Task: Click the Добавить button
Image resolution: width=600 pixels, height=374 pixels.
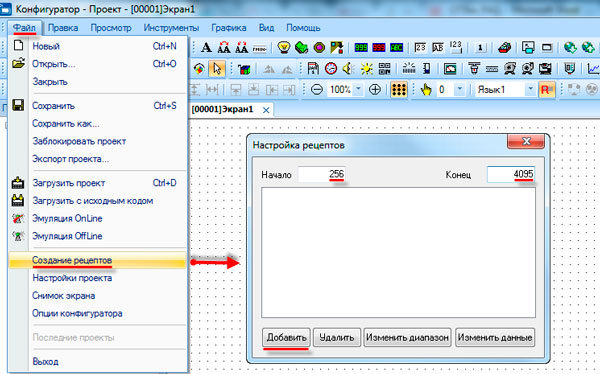Action: [286, 338]
